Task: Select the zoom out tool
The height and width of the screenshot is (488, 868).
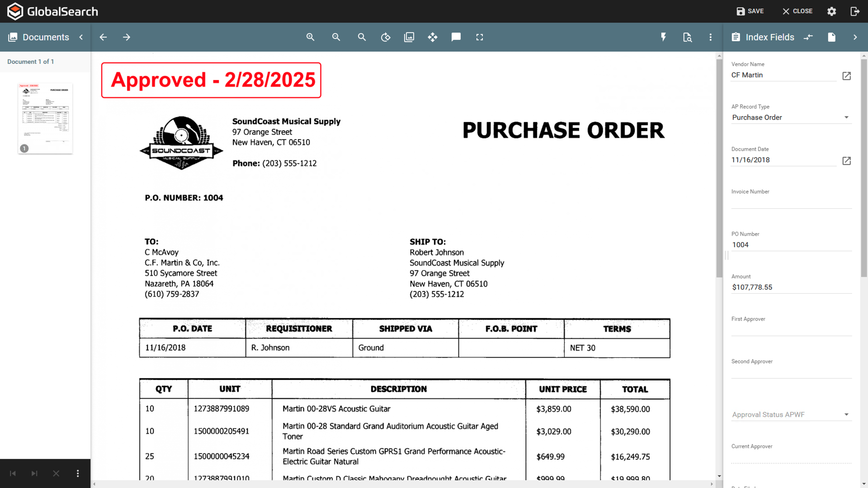Action: 336,37
